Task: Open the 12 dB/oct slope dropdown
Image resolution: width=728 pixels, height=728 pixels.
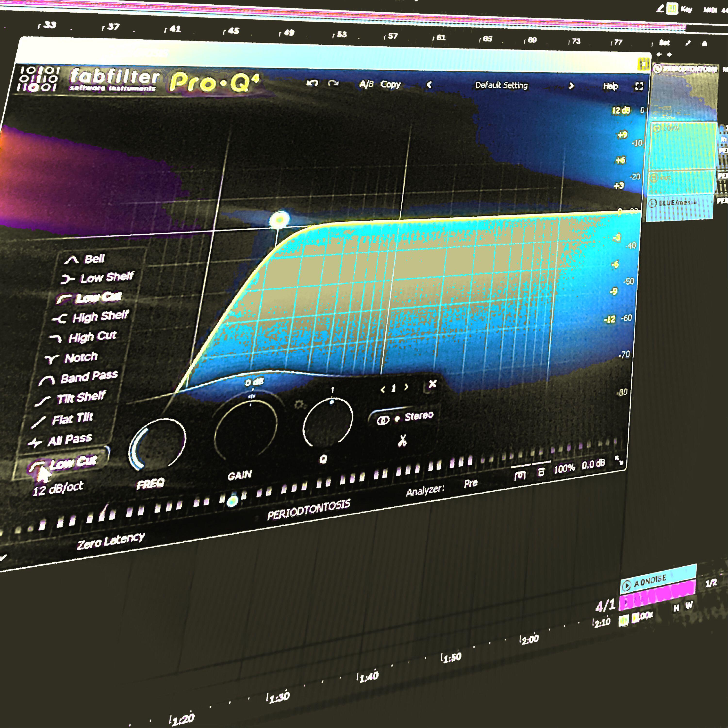Action: [58, 488]
